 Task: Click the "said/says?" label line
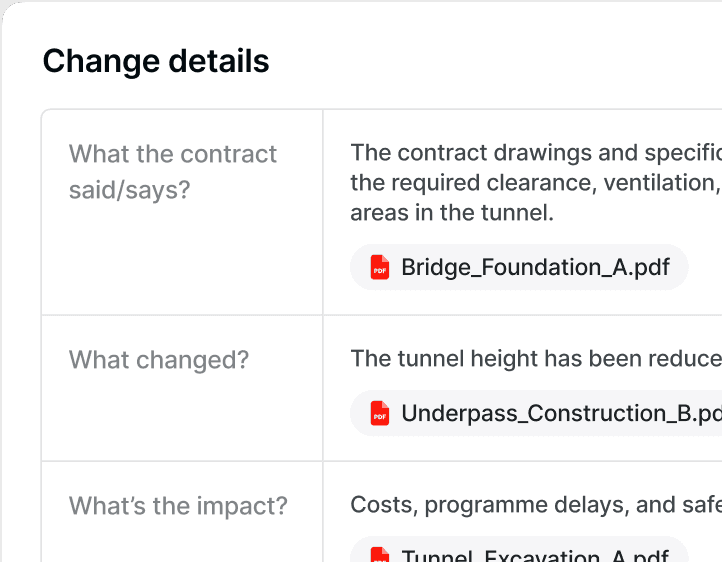[129, 190]
